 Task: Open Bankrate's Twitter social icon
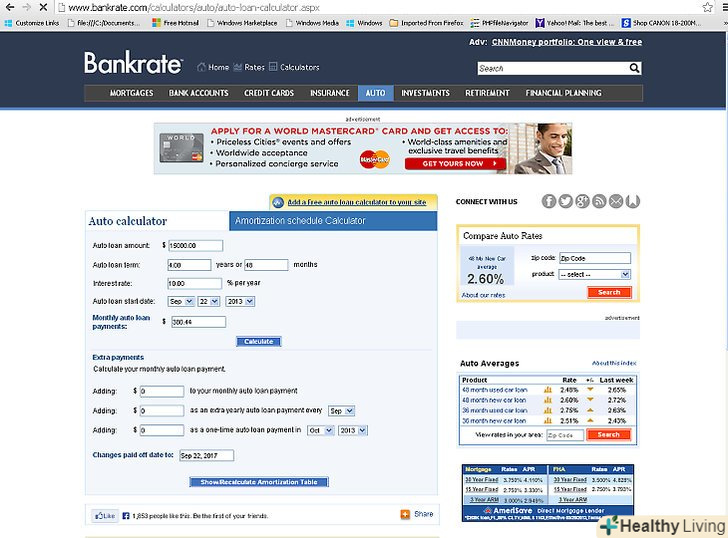[x=566, y=201]
